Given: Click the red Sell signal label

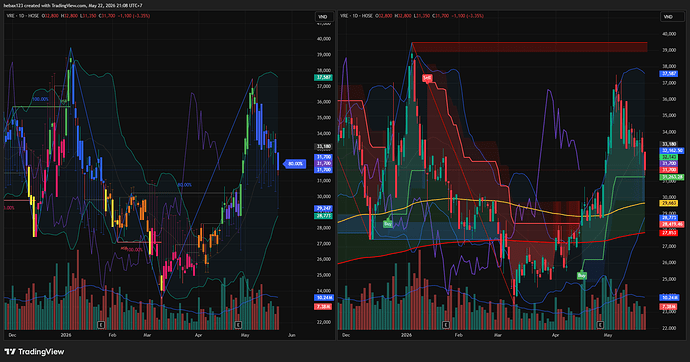Looking at the screenshot, I should point(427,78).
